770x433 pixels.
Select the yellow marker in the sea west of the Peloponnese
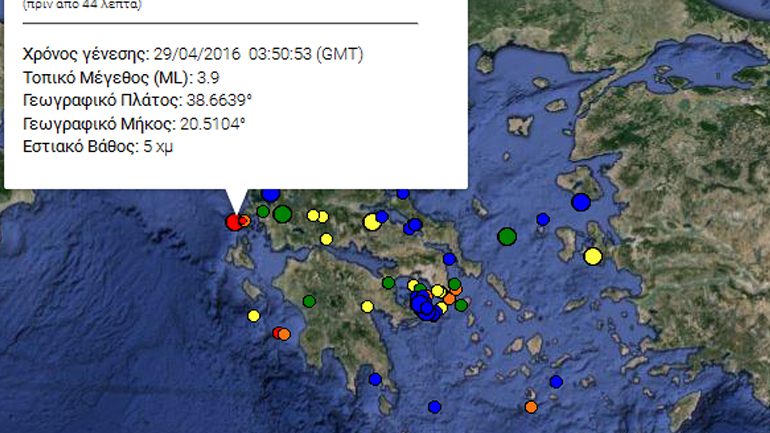click(x=253, y=316)
